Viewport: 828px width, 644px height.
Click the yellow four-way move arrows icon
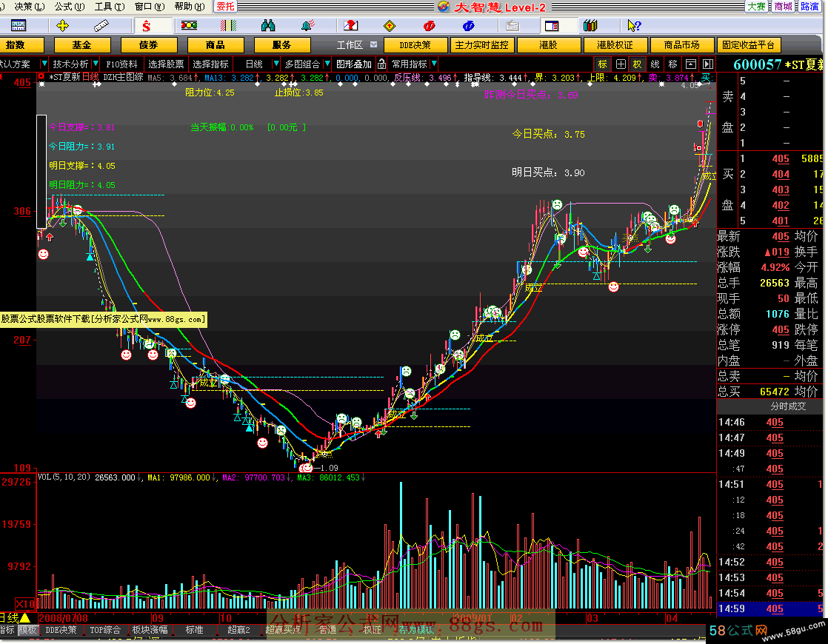[x=62, y=25]
